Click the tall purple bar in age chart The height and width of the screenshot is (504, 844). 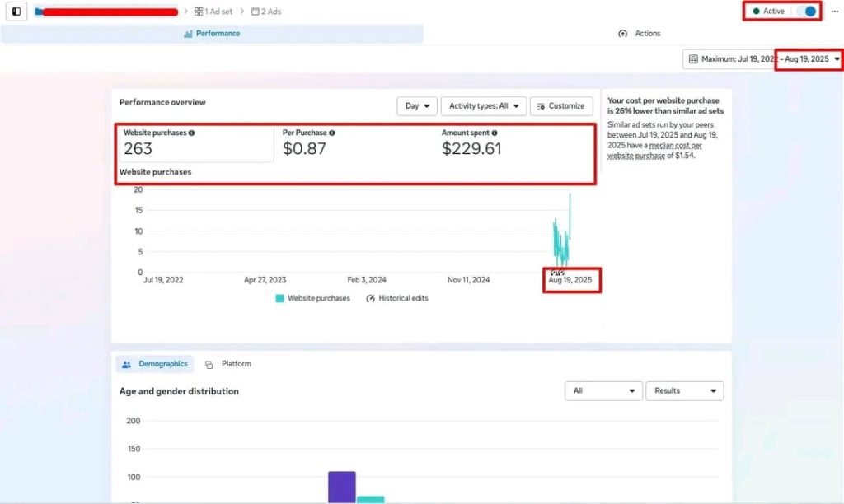click(x=341, y=486)
